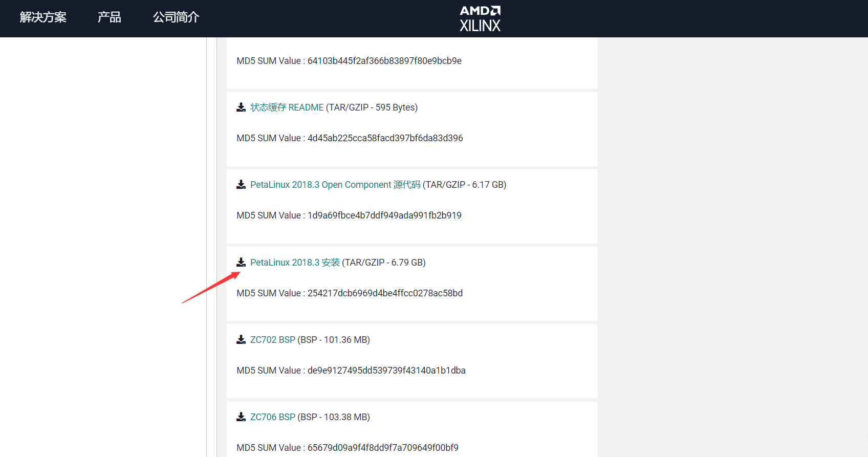Click download icon beside ZC702 BSP

(x=241, y=340)
